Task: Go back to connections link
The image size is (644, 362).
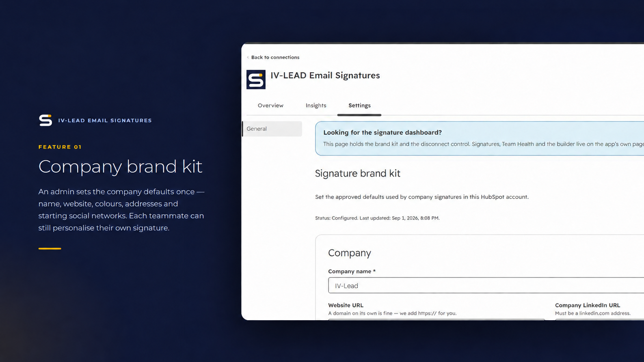Action: click(x=275, y=57)
